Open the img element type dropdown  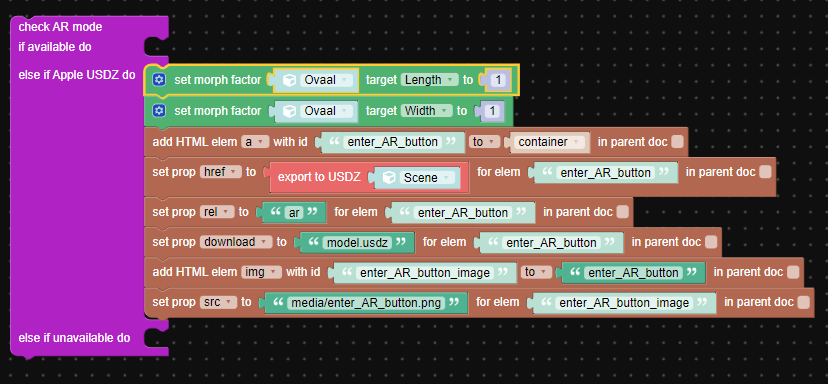coord(261,272)
